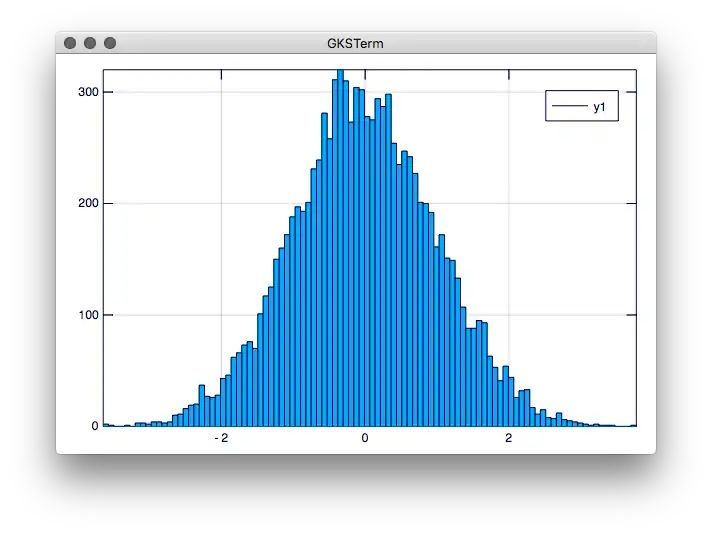The width and height of the screenshot is (712, 534).
Task: Click the GKSTerm window title text
Action: pos(355,44)
